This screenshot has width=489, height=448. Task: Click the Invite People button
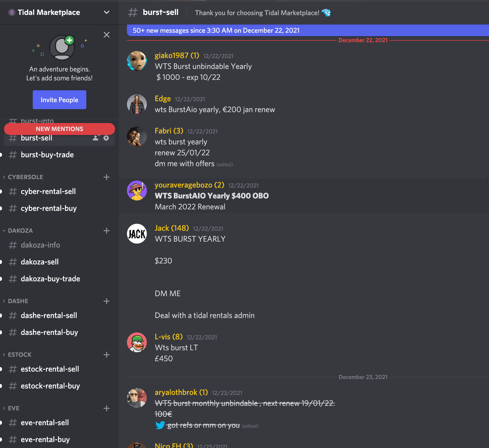click(60, 100)
